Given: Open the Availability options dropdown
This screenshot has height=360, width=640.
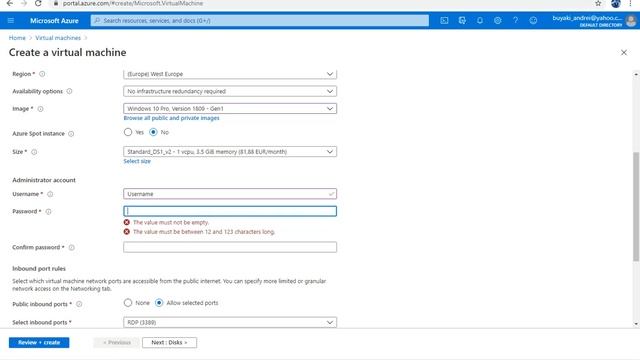Looking at the screenshot, I should [230, 91].
